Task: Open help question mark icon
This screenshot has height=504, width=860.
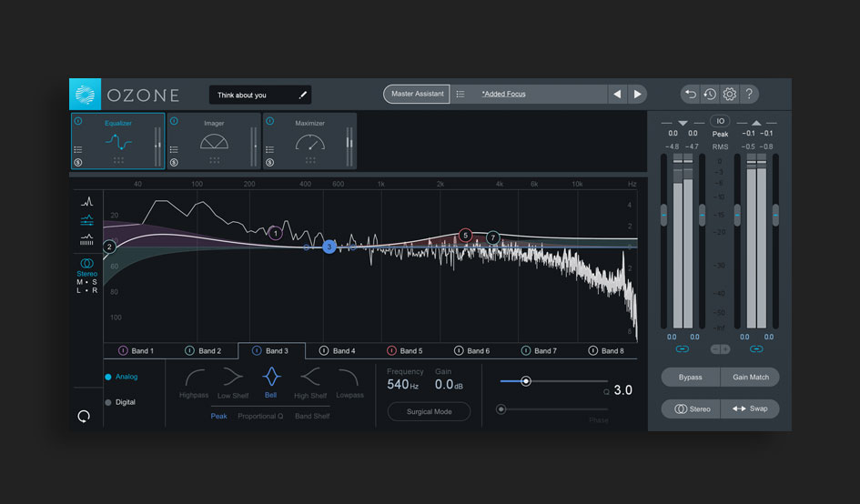Action: click(749, 95)
